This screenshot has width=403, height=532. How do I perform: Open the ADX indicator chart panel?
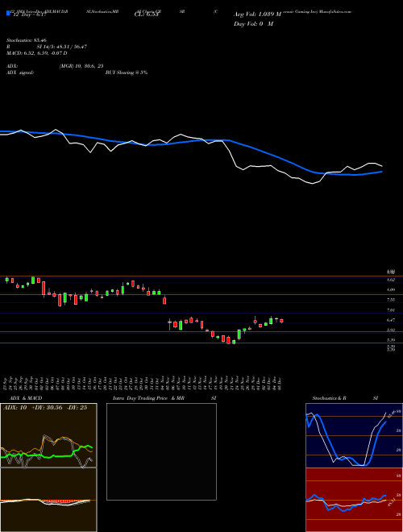pyautogui.click(x=48, y=435)
